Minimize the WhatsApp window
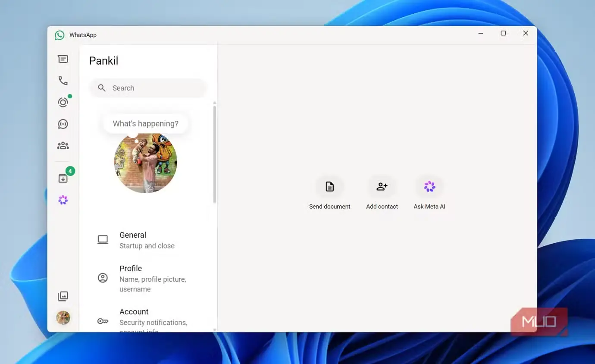 pos(481,33)
